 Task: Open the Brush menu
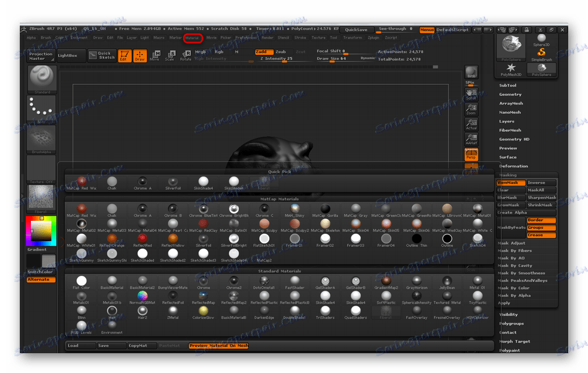46,38
